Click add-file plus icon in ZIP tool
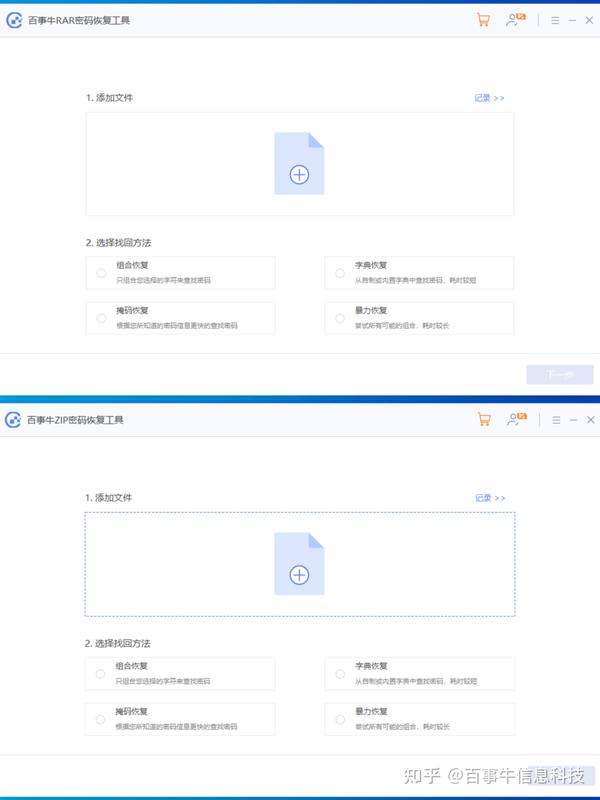 click(299, 575)
